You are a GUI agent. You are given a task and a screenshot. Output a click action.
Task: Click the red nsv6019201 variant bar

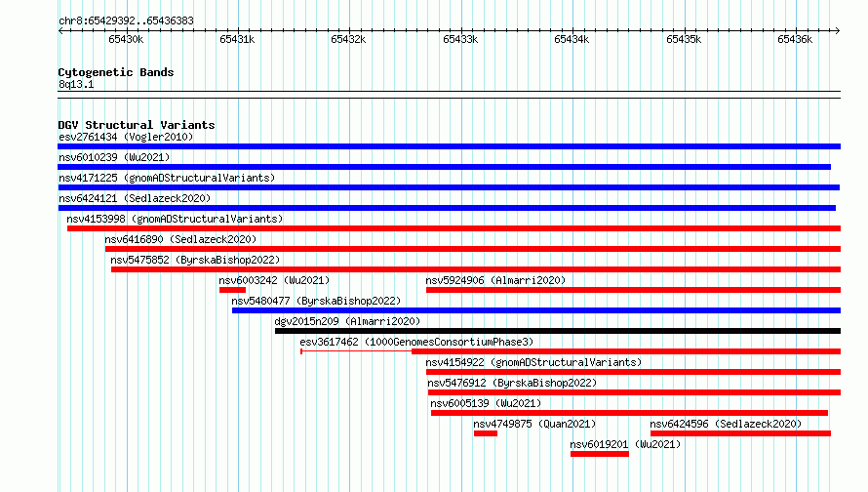(x=600, y=454)
